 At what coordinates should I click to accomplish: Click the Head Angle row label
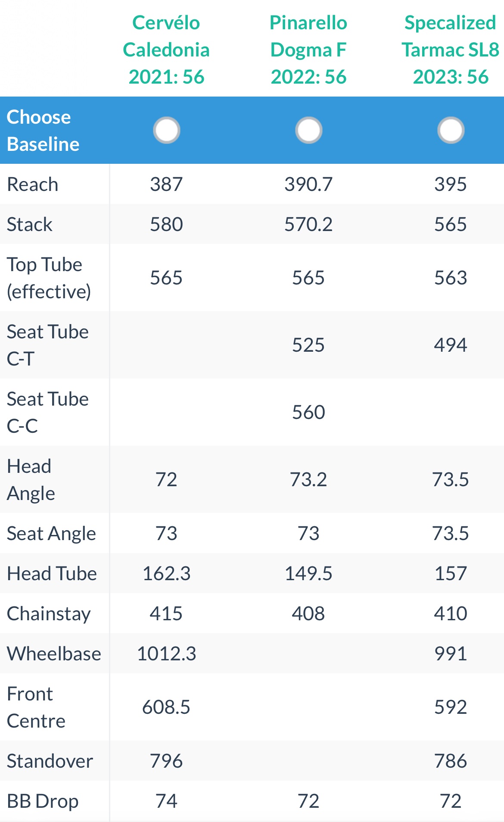click(x=31, y=479)
